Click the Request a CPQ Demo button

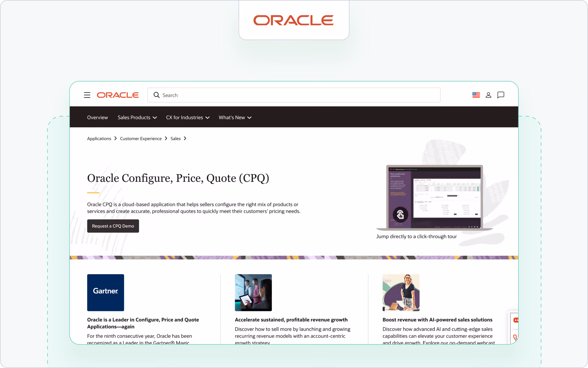[x=113, y=226]
